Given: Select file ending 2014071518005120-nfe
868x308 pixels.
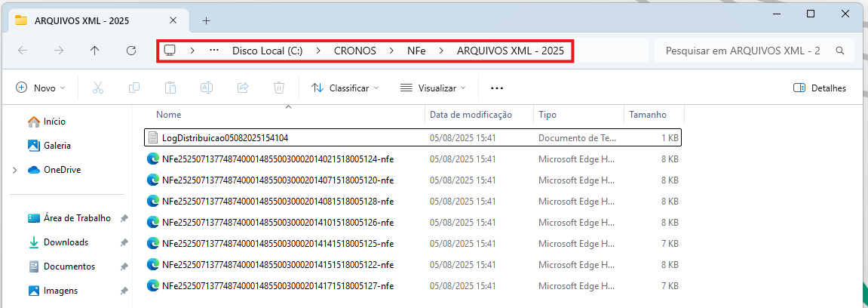Looking at the screenshot, I should click(413, 180).
